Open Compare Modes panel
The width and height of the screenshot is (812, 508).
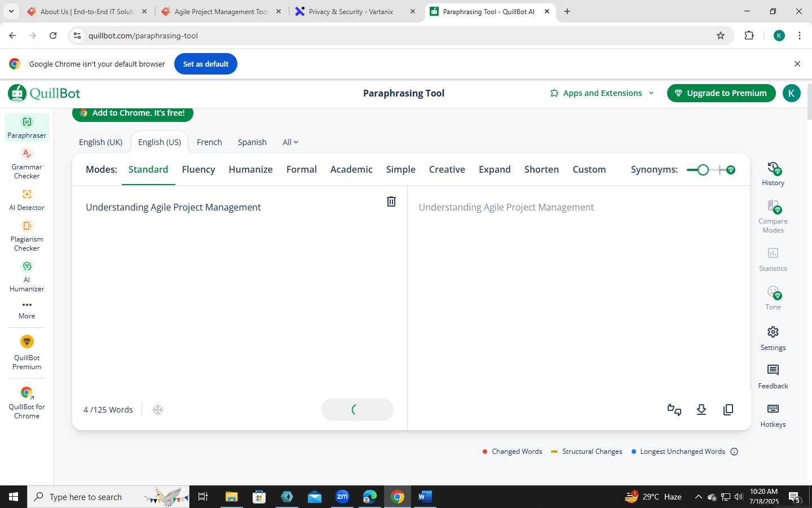(x=773, y=217)
